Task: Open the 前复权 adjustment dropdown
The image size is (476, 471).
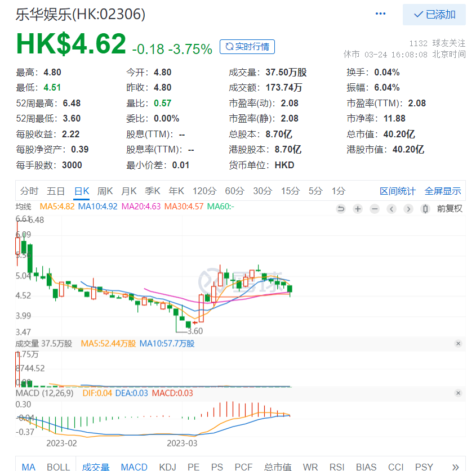Action: [450, 209]
